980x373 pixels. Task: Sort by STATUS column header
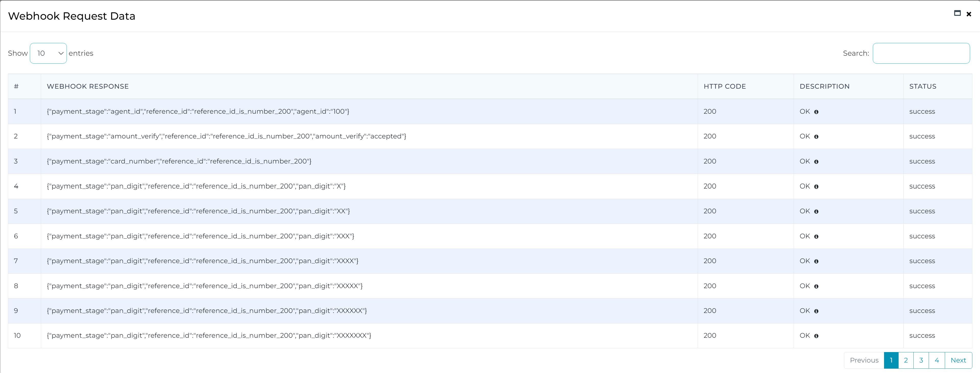(x=938, y=87)
